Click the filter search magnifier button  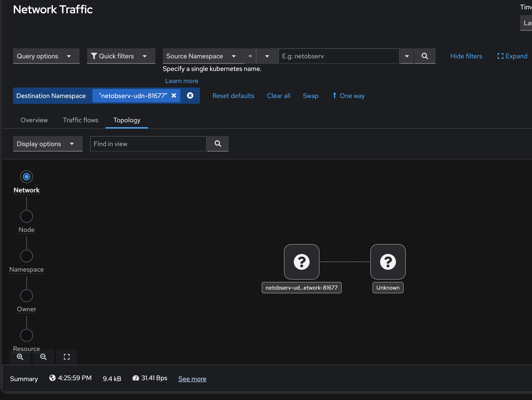pyautogui.click(x=424, y=56)
